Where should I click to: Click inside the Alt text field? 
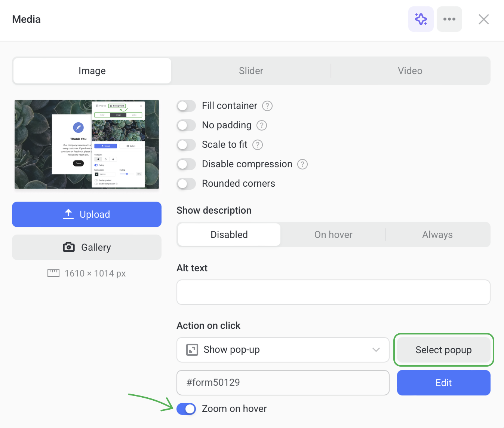(x=333, y=292)
